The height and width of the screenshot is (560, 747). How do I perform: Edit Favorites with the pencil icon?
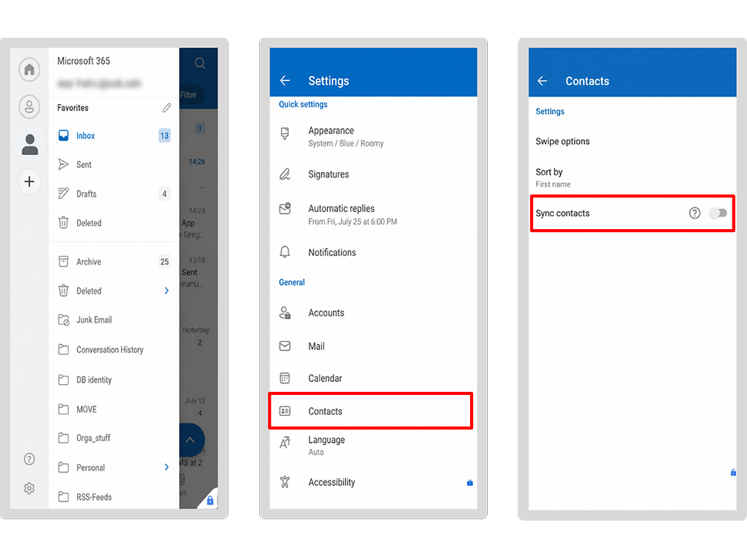tap(166, 108)
